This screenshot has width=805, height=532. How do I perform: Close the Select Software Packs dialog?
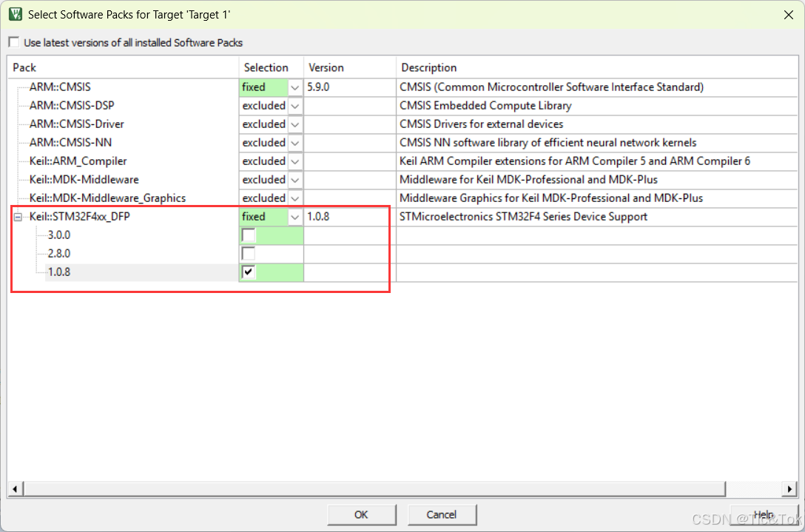pyautogui.click(x=789, y=15)
